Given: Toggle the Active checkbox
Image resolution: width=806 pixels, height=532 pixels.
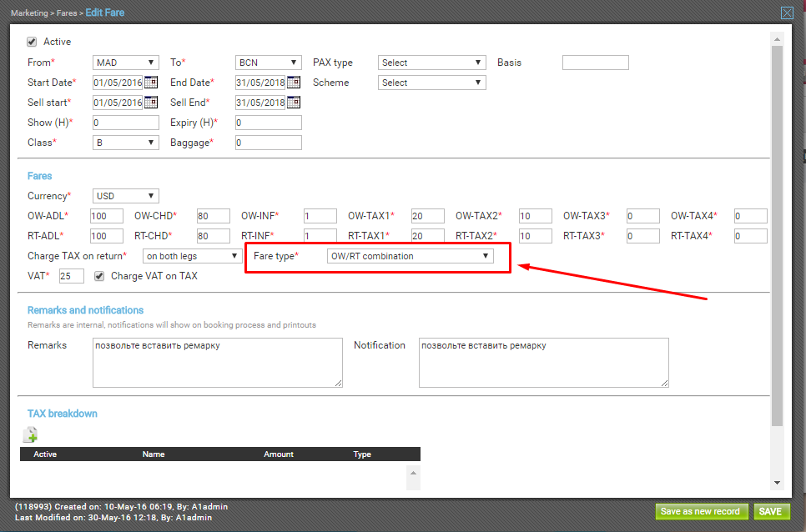Looking at the screenshot, I should pos(32,42).
